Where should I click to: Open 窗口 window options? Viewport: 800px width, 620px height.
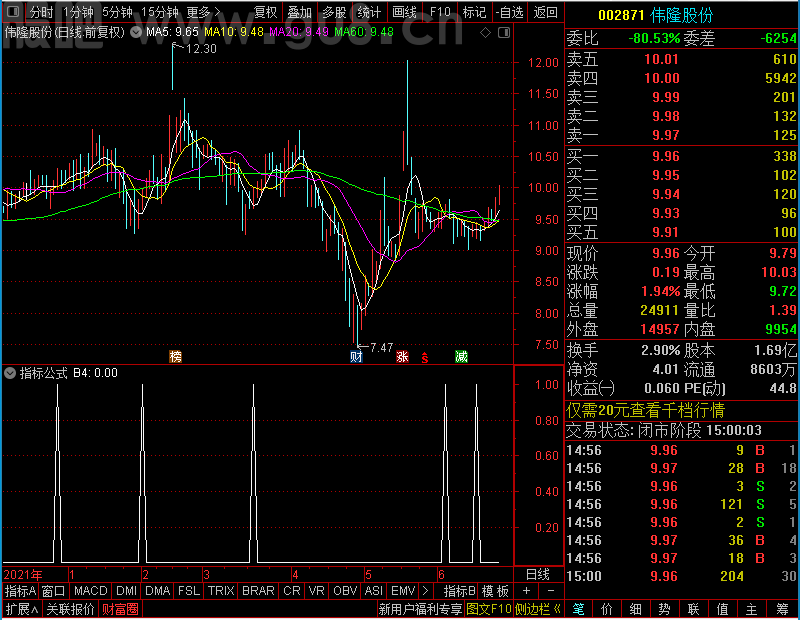54,591
